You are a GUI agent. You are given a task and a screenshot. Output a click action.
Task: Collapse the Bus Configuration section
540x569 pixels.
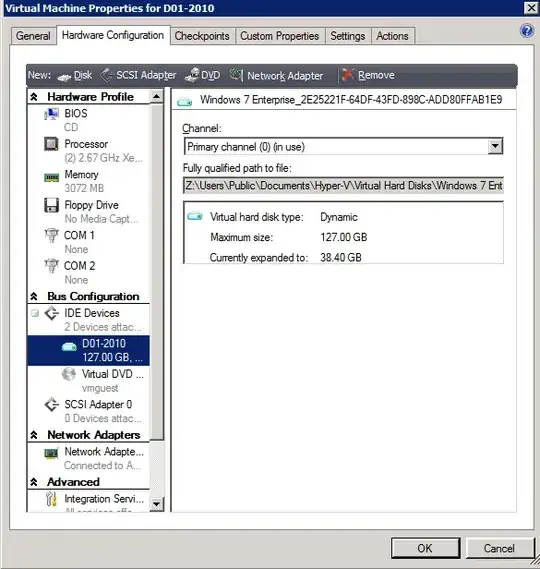click(34, 296)
